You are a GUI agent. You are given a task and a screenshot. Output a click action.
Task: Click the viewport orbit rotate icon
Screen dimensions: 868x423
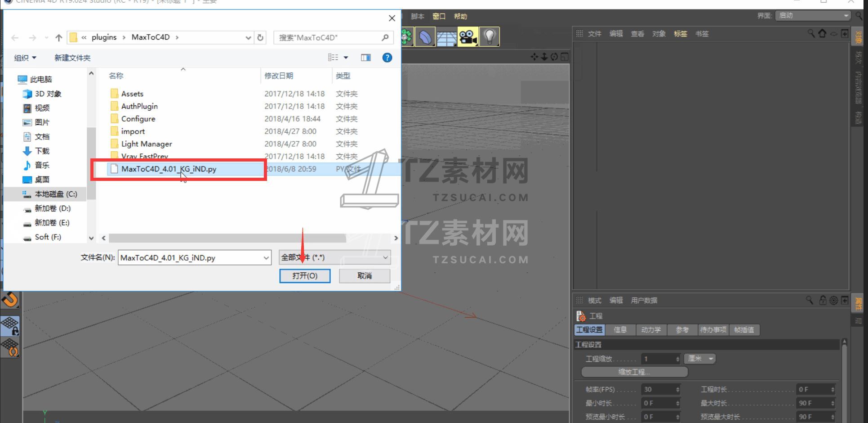pos(554,57)
